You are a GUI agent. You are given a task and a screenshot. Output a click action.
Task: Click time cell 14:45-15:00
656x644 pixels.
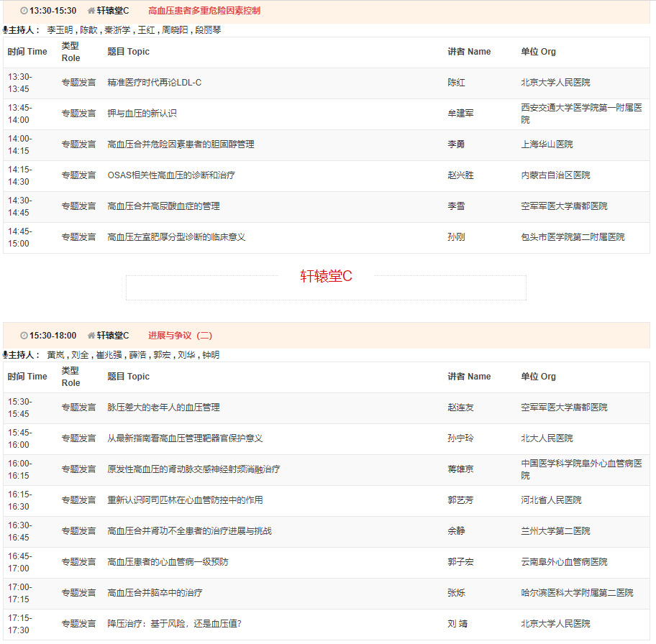(19, 238)
